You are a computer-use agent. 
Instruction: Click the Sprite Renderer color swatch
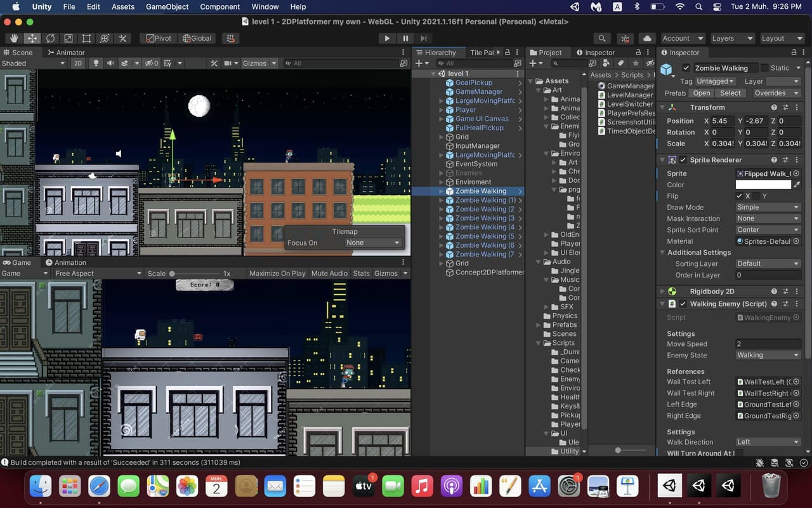(763, 185)
